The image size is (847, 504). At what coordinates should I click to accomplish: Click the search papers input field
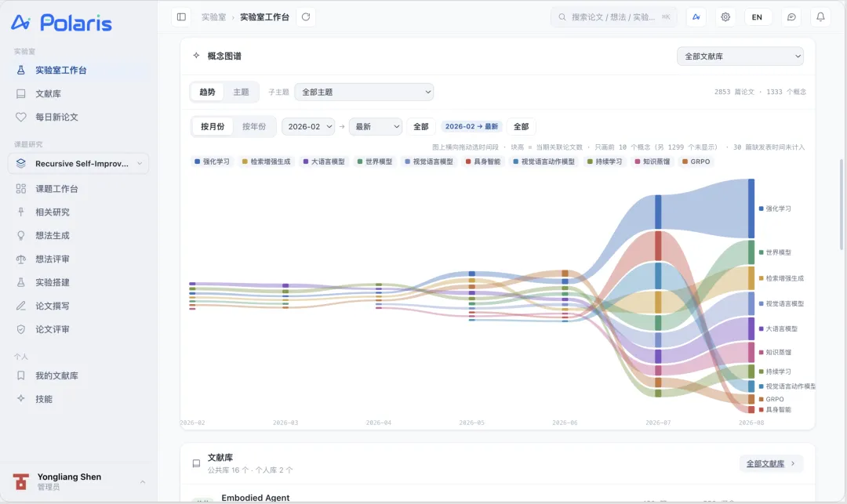click(x=613, y=17)
